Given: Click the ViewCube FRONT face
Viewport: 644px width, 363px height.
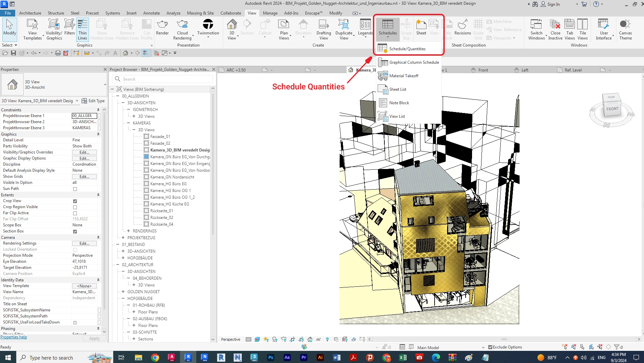Looking at the screenshot, I should coord(612,109).
